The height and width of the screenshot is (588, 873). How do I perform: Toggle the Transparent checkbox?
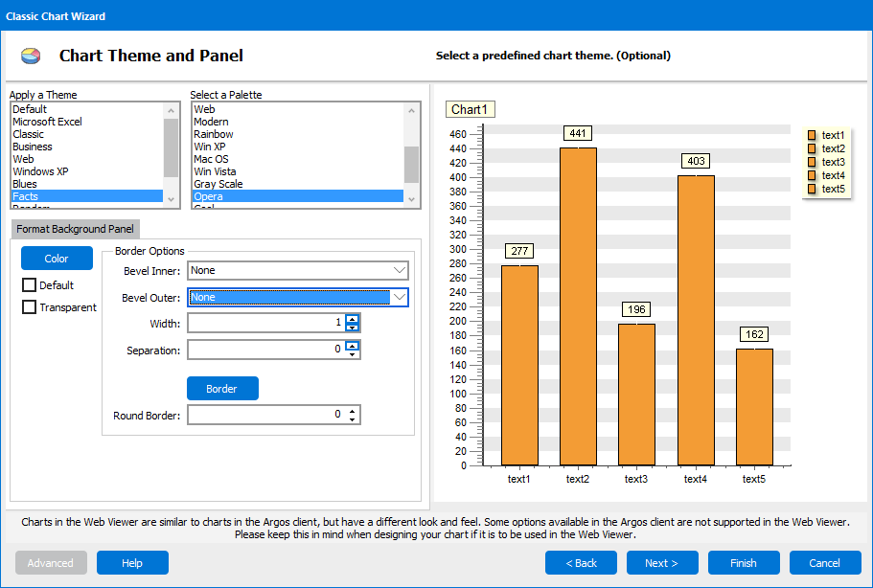pyautogui.click(x=27, y=306)
